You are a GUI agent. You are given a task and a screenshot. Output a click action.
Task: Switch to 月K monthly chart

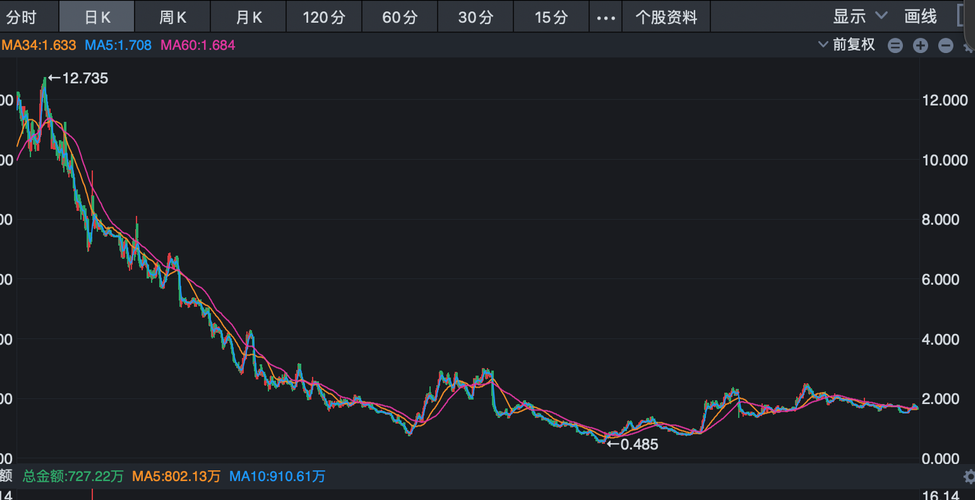coord(249,17)
